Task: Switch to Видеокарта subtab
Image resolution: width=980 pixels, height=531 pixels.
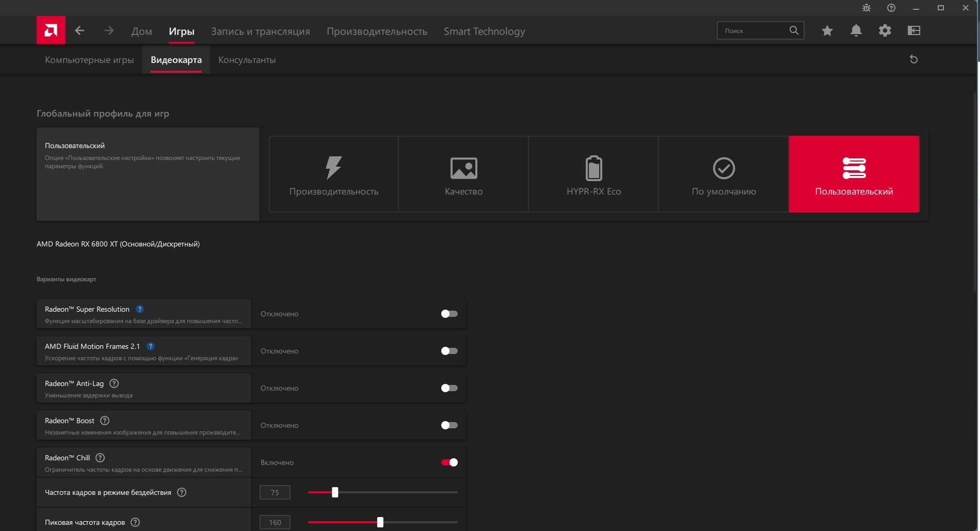Action: coord(176,60)
